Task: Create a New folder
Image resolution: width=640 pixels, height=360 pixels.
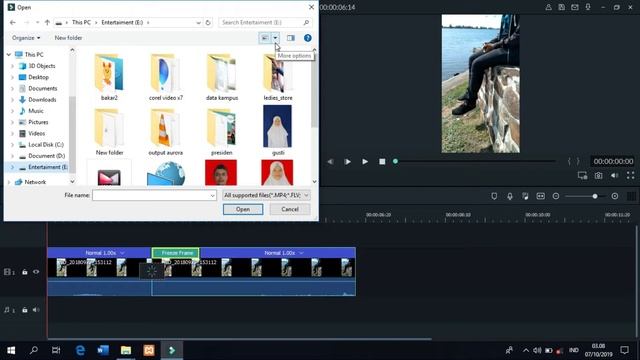Action: (68, 38)
